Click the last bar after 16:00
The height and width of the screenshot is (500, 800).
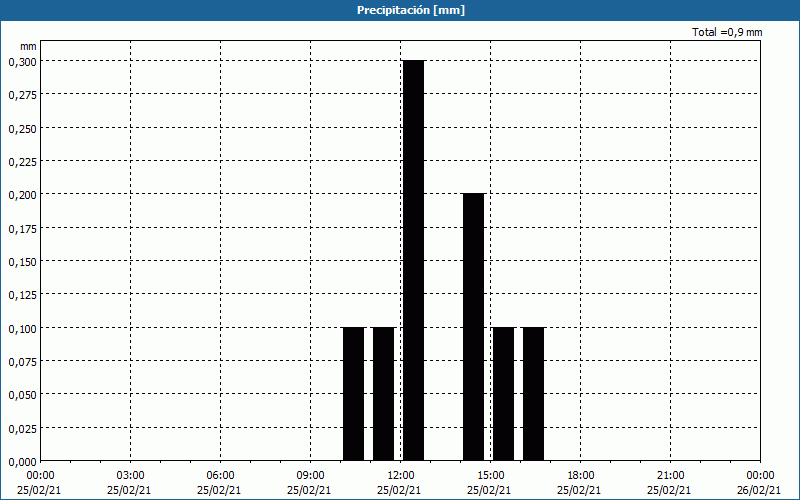pyautogui.click(x=534, y=394)
